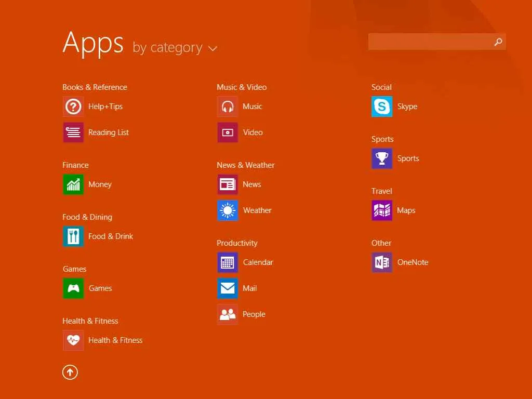Open the Sports trophy icon
532x399 pixels.
click(x=382, y=158)
